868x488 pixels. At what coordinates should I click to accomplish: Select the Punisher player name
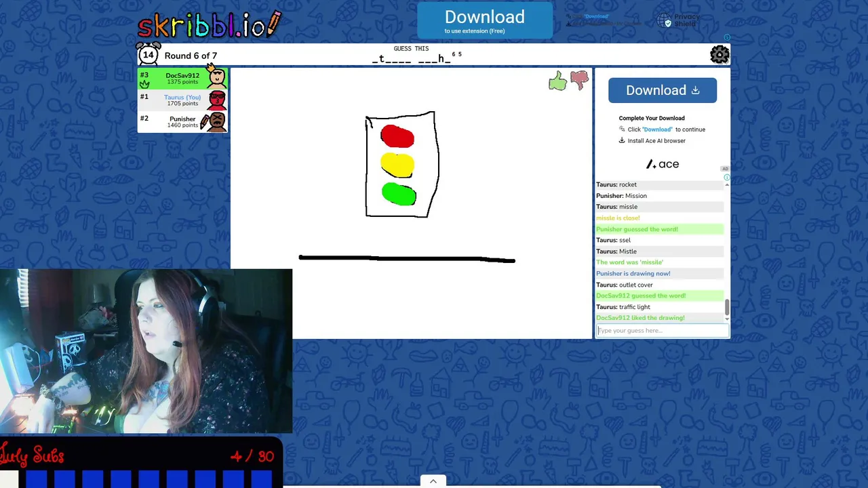click(182, 119)
